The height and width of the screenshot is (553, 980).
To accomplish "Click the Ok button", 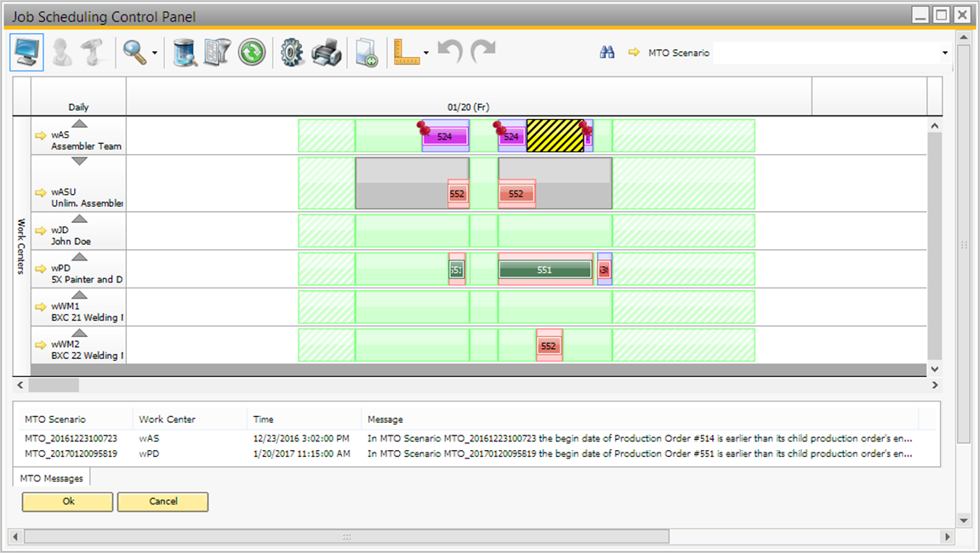I will 68,502.
